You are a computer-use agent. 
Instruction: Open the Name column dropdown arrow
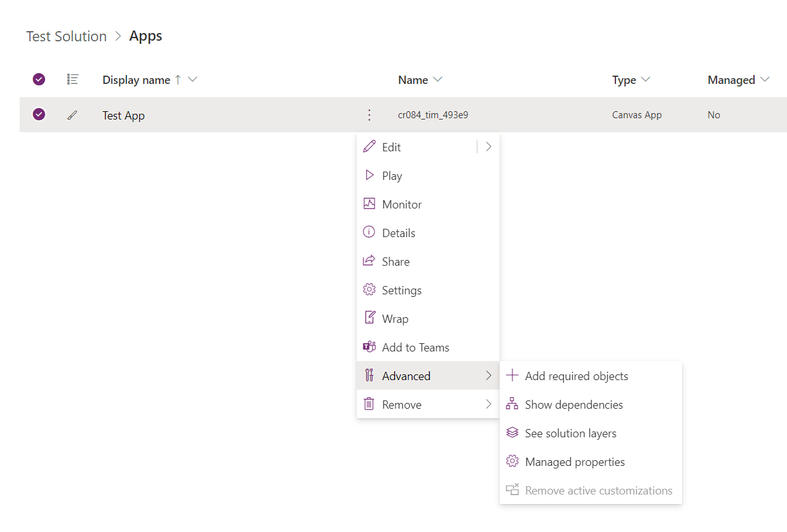coord(437,79)
